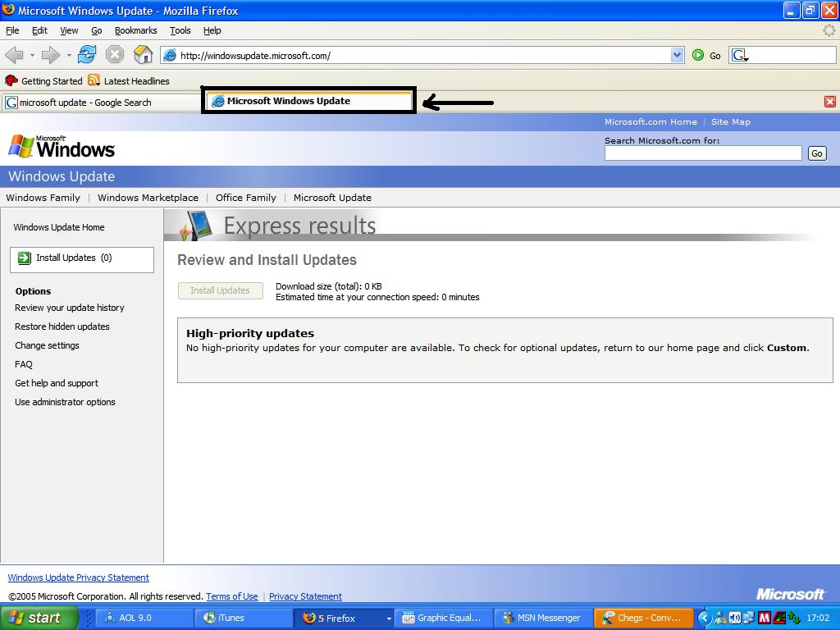This screenshot has height=630, width=840.
Task: Open the Windows Family link
Action: [x=43, y=198]
